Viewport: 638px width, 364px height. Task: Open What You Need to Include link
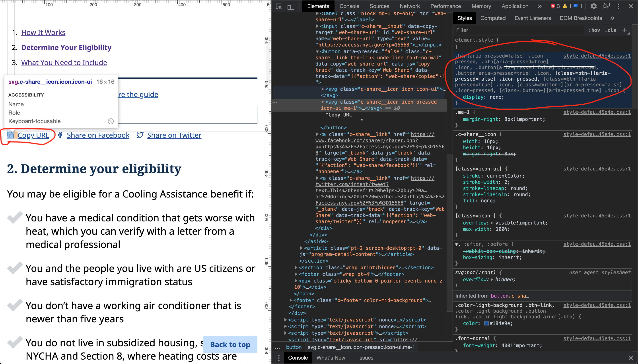pos(64,62)
